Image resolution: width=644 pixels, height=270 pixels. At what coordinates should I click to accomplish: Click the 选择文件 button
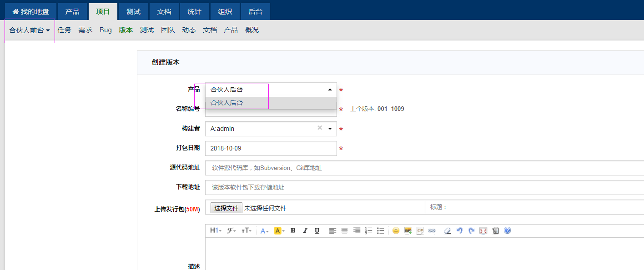click(226, 208)
